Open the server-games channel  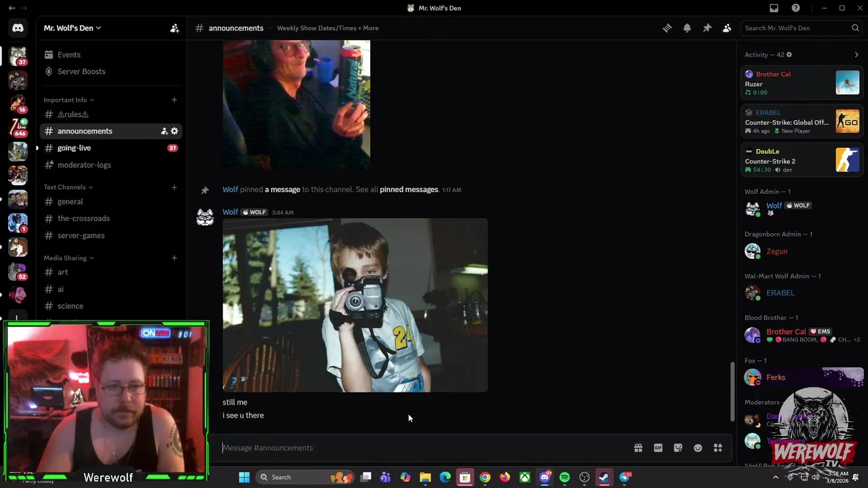click(111, 235)
